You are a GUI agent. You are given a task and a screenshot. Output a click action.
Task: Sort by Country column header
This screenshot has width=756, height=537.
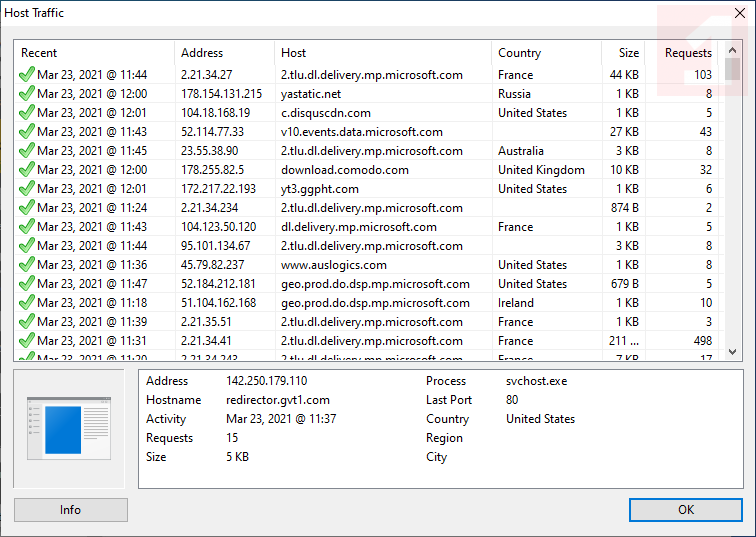click(546, 53)
